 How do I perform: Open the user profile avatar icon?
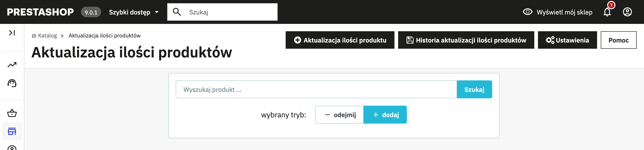coord(627,12)
